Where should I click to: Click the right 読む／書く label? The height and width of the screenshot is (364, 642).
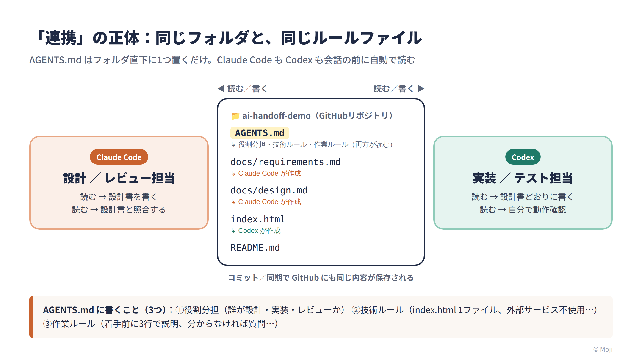point(394,88)
